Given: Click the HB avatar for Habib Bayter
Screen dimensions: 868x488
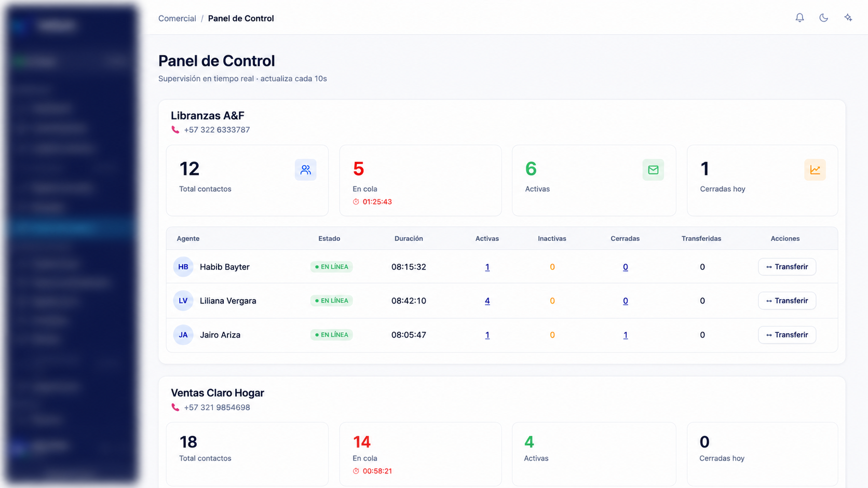Looking at the screenshot, I should pos(183,267).
